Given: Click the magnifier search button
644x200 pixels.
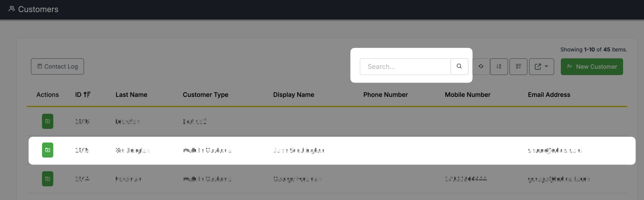Looking at the screenshot, I should tap(459, 66).
